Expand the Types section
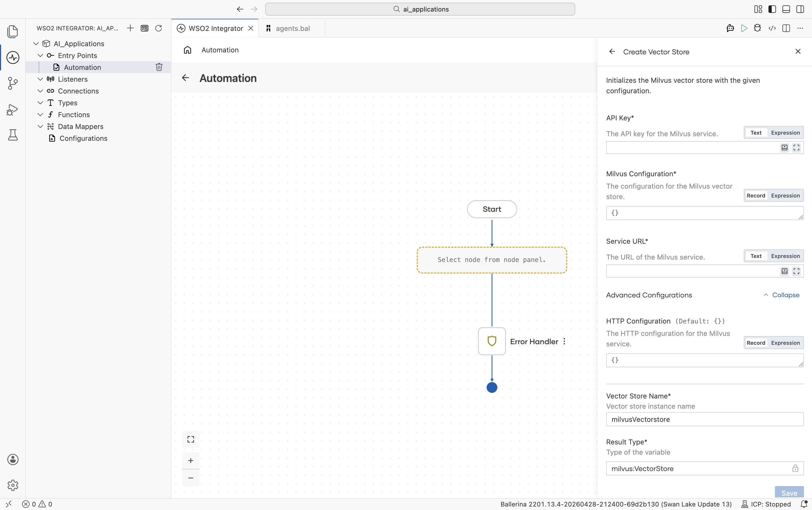Screen dimensions: 812x510 [40, 103]
